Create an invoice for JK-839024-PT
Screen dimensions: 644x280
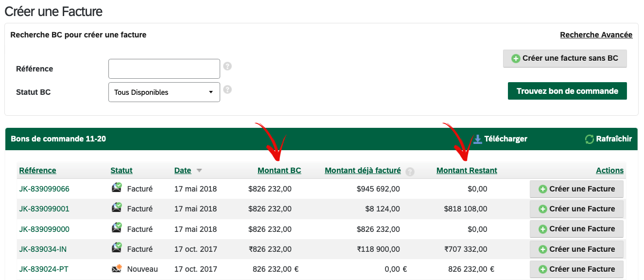click(x=576, y=269)
